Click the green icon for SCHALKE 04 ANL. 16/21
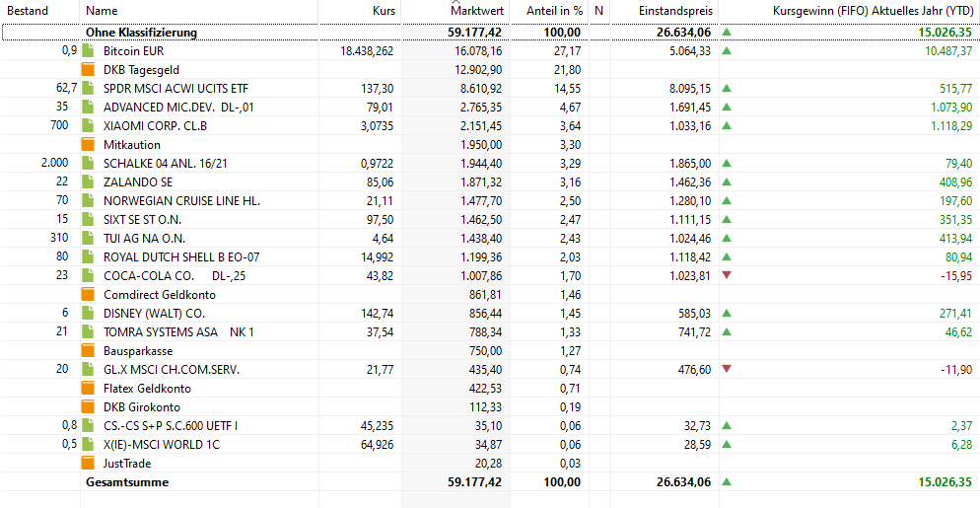The height and width of the screenshot is (508, 980). click(88, 164)
